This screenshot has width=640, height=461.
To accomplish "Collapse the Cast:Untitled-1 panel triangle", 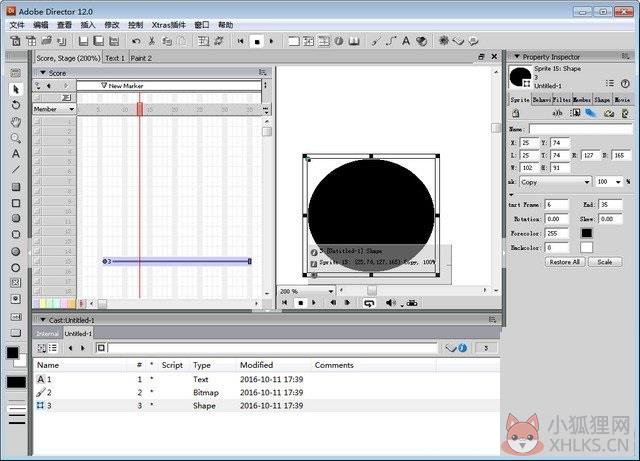I will (42, 320).
